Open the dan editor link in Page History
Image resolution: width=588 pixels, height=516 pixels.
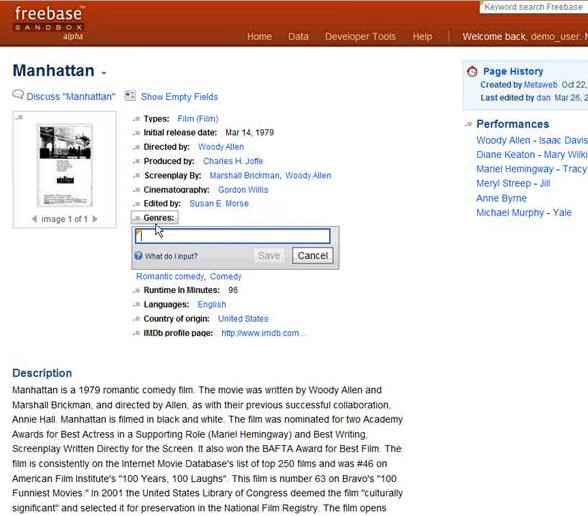[543, 98]
